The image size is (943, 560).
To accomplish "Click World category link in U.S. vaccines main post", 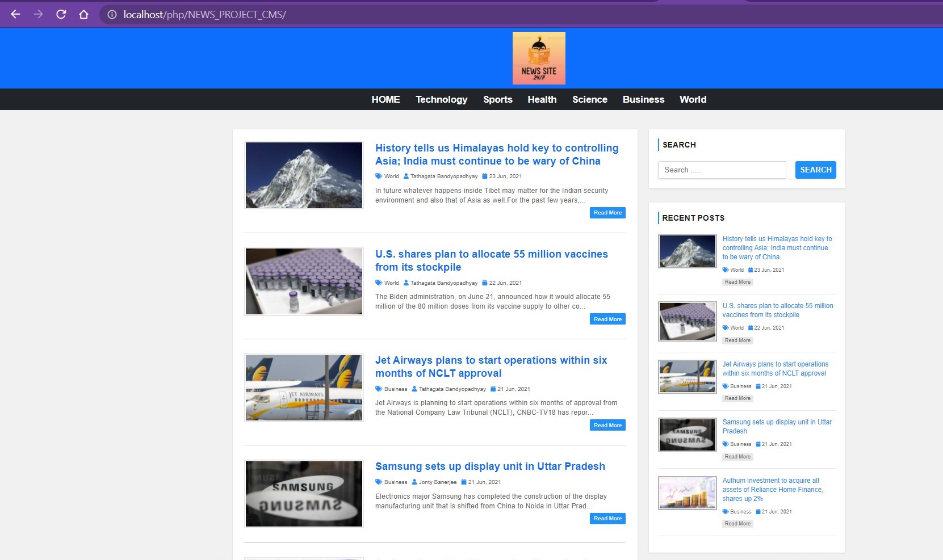I will click(x=392, y=283).
